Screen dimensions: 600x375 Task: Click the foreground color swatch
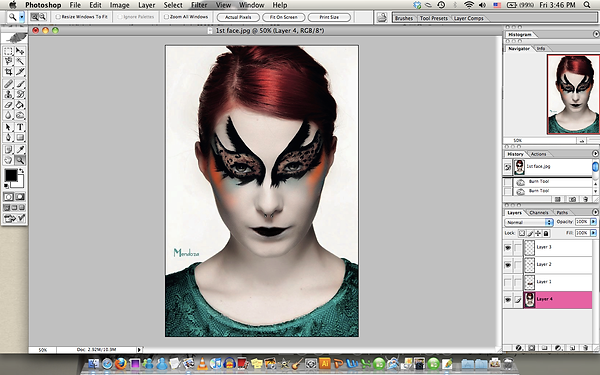click(x=11, y=175)
